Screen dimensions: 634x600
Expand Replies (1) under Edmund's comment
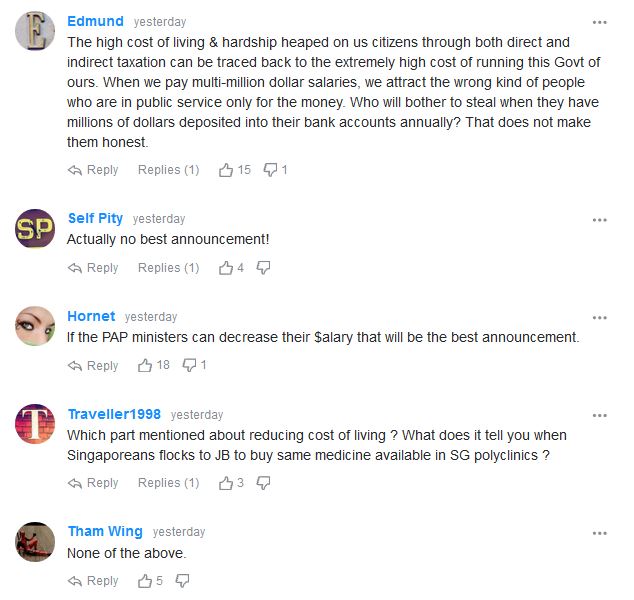(x=169, y=170)
